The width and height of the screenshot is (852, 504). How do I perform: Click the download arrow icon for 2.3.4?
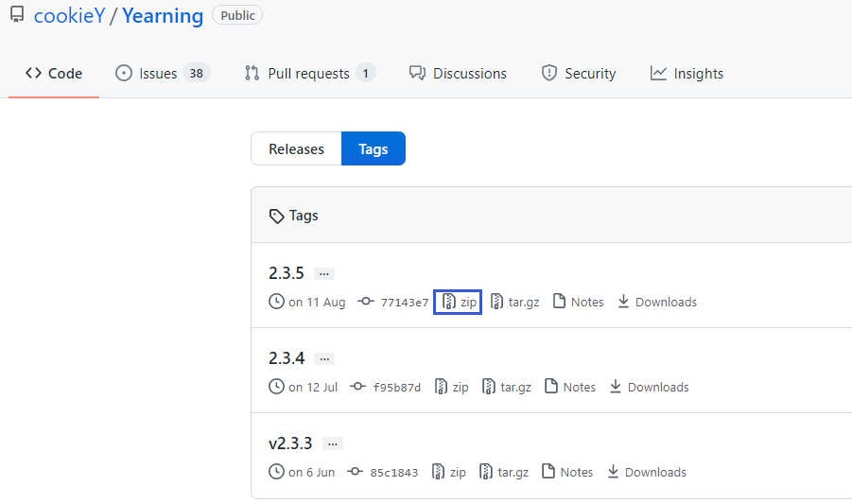pyautogui.click(x=615, y=386)
